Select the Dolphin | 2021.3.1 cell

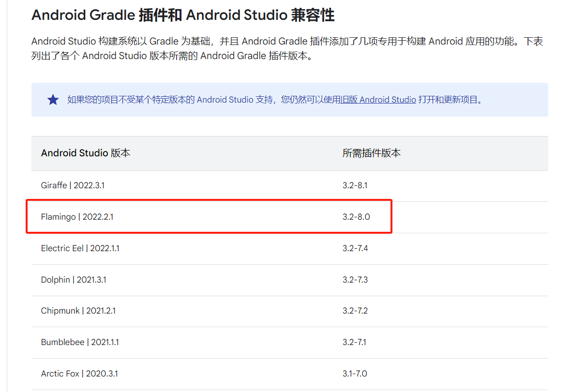click(74, 280)
